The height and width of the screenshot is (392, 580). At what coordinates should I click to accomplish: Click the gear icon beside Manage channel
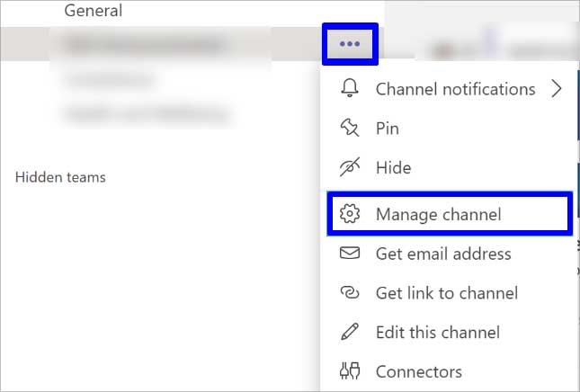(350, 214)
